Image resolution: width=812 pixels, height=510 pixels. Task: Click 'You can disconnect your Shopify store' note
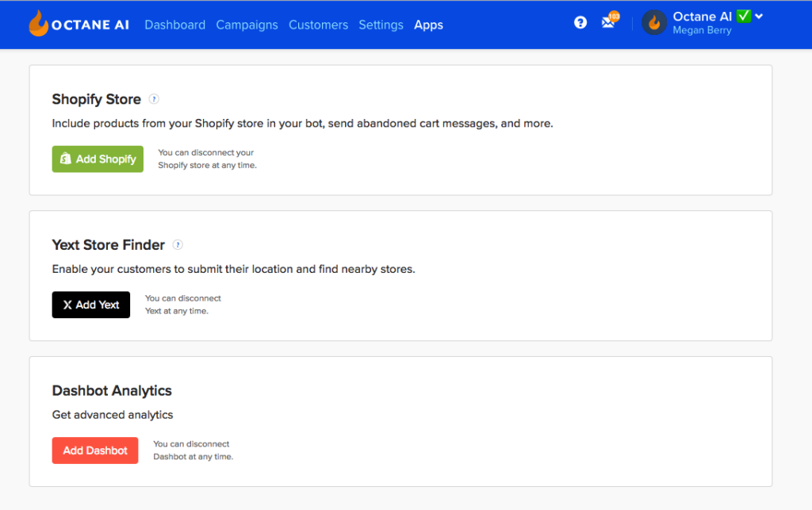point(207,159)
